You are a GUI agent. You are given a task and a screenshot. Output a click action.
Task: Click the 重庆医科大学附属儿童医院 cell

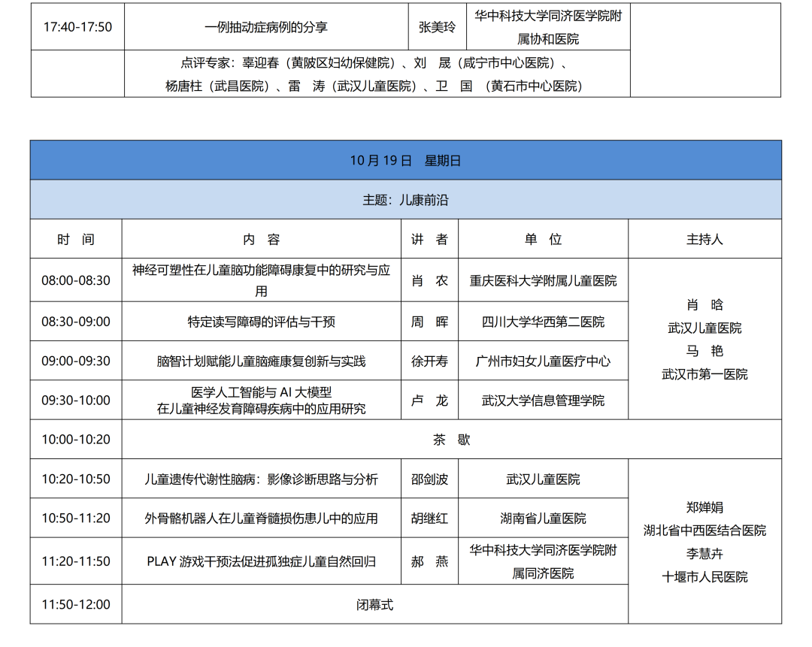[x=543, y=280]
